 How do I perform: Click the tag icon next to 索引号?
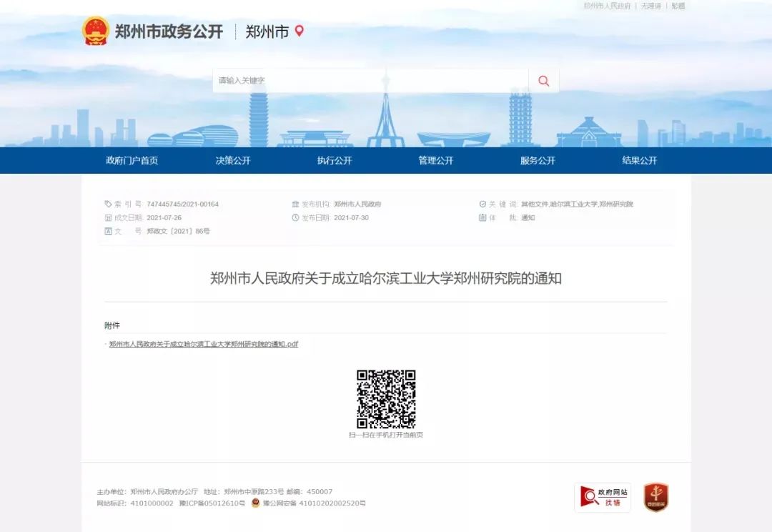click(109, 204)
